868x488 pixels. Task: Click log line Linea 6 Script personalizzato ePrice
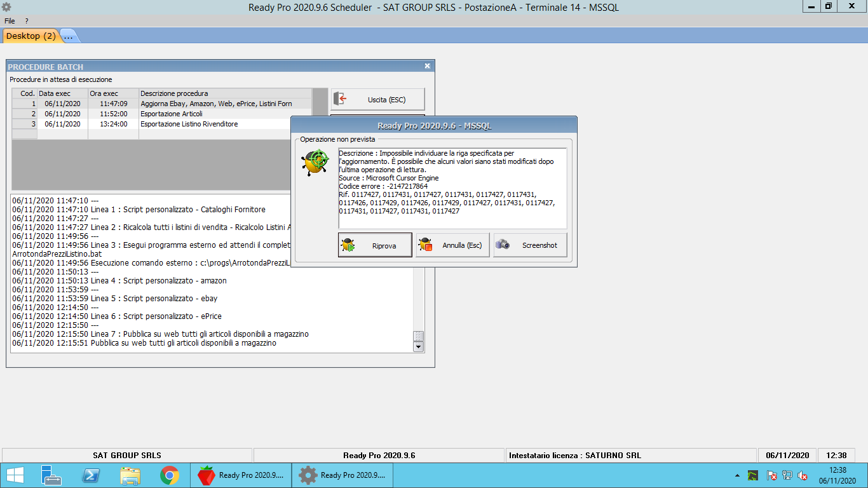pyautogui.click(x=117, y=316)
